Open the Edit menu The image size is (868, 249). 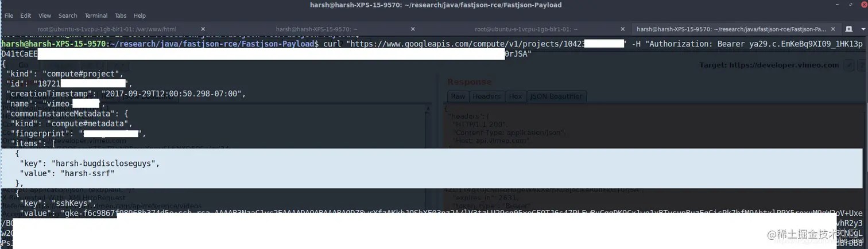pos(26,15)
